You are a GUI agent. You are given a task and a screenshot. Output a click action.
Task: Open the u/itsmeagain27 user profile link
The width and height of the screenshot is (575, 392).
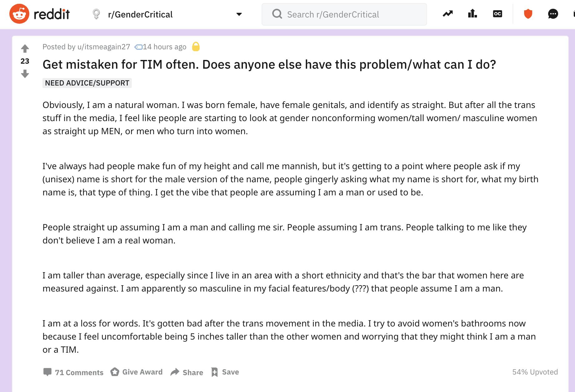(103, 47)
